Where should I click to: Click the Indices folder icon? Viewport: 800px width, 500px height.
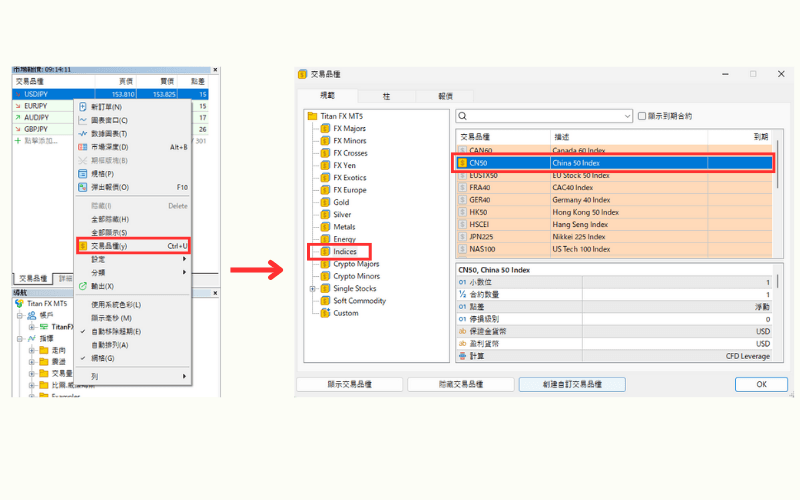pos(324,252)
